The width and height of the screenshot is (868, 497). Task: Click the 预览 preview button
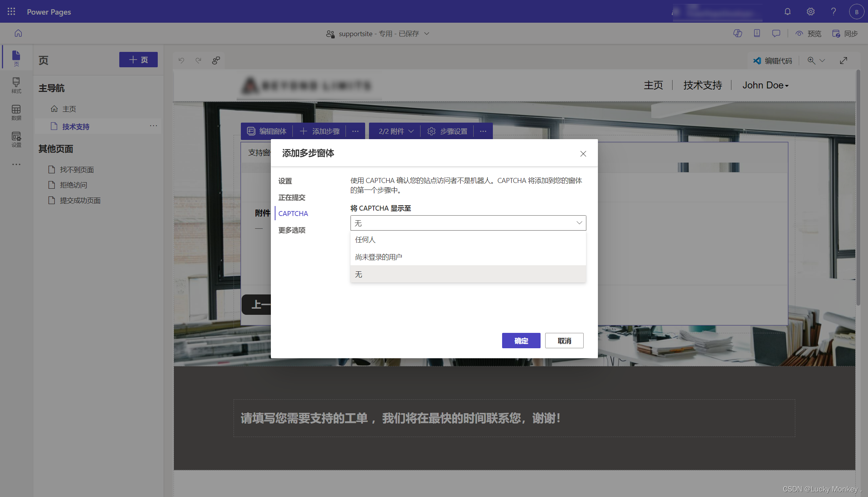point(808,34)
